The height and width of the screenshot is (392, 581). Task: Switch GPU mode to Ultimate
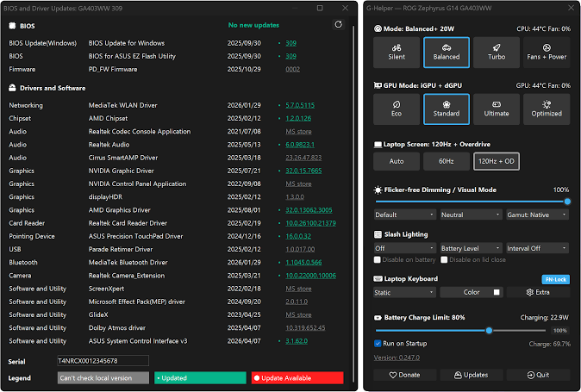(497, 109)
